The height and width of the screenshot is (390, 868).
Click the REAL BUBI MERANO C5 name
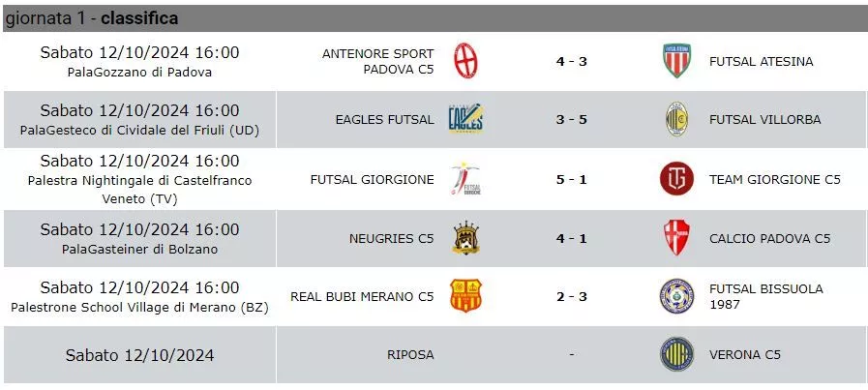pyautogui.click(x=362, y=297)
